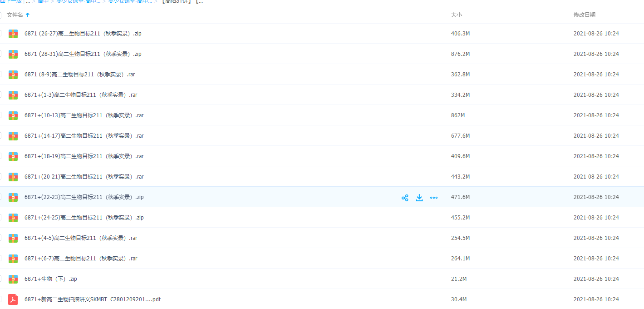Download the 6871+(22-23) zip file
This screenshot has height=309, width=644.
pos(419,198)
